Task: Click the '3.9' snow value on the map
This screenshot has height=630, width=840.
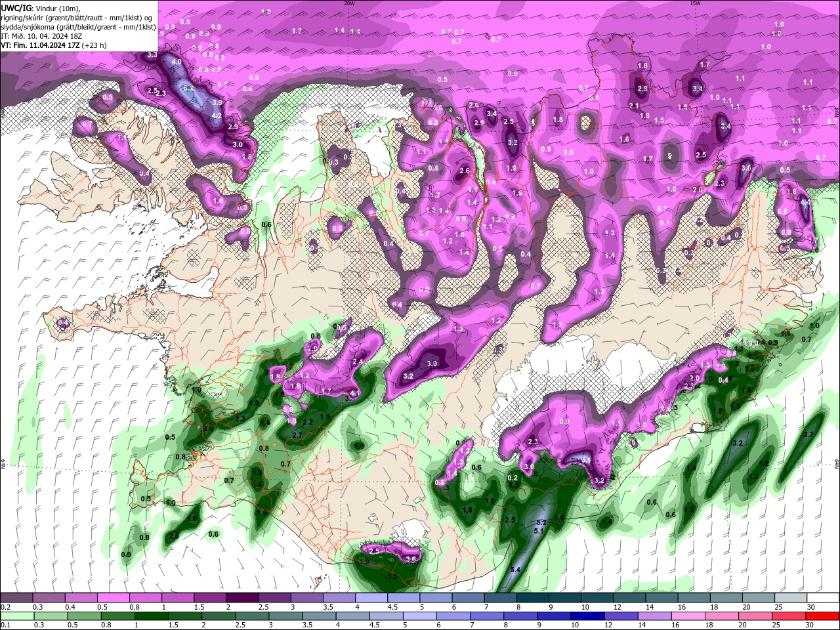Action: click(218, 103)
